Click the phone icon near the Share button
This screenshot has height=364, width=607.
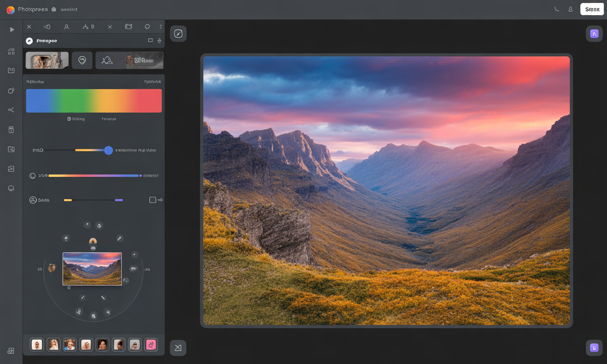556,9
